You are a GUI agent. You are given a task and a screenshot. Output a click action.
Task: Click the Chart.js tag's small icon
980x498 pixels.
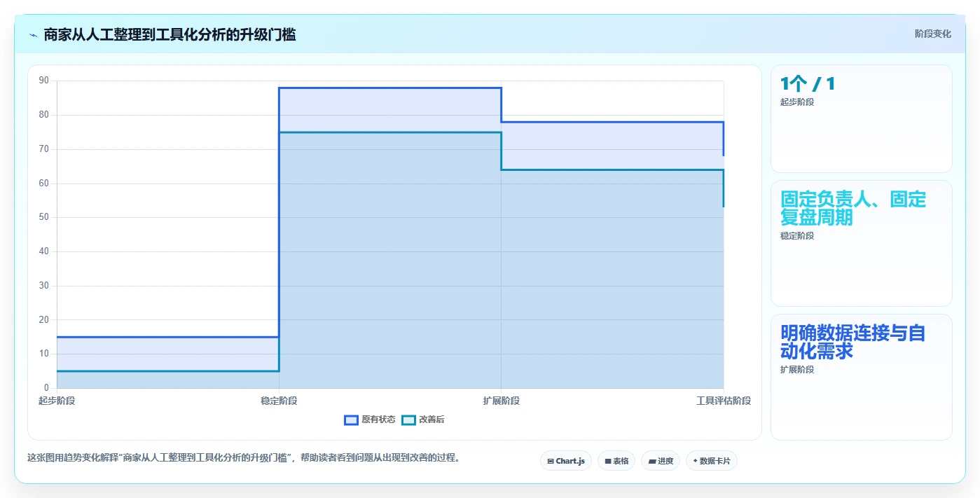(x=551, y=461)
